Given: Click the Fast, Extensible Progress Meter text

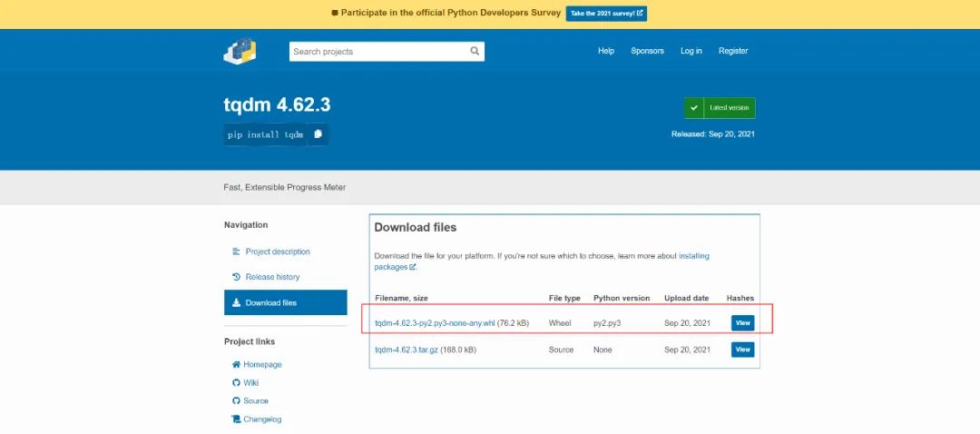Looking at the screenshot, I should 284,187.
